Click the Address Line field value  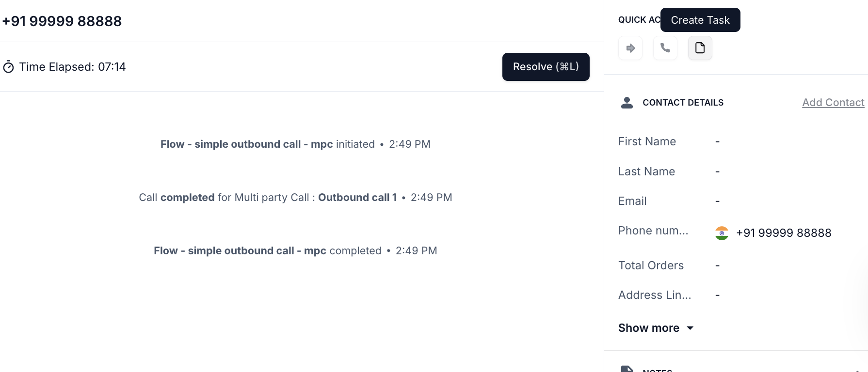pyautogui.click(x=717, y=295)
